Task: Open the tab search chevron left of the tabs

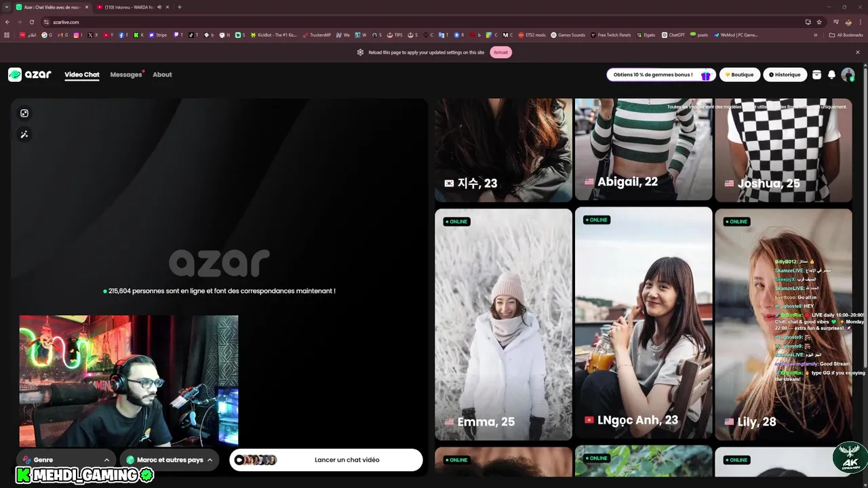Action: point(7,7)
